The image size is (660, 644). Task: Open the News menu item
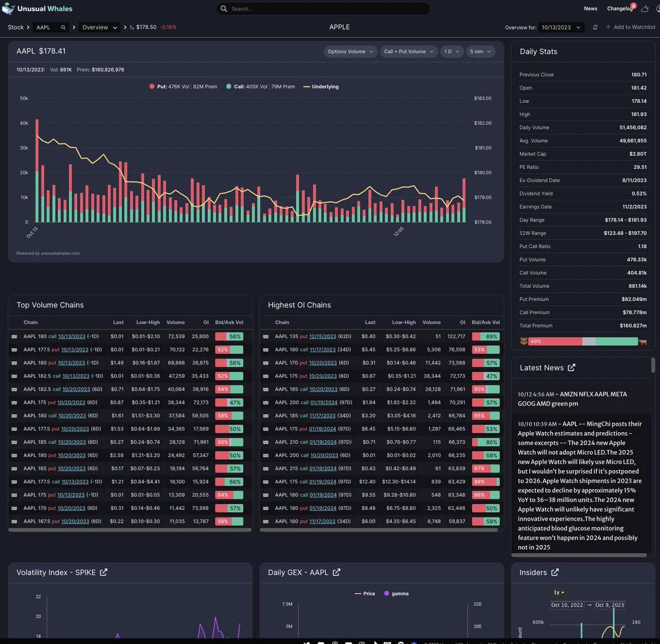pyautogui.click(x=590, y=8)
